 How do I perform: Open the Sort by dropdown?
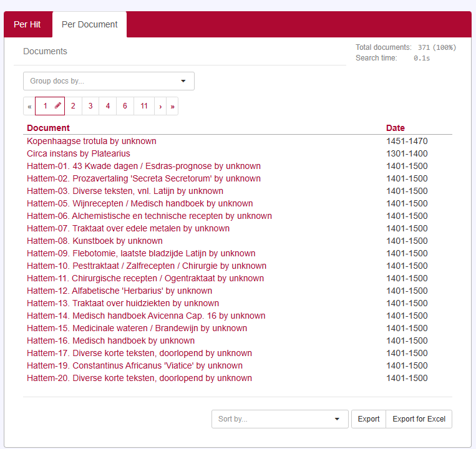pyautogui.click(x=280, y=419)
